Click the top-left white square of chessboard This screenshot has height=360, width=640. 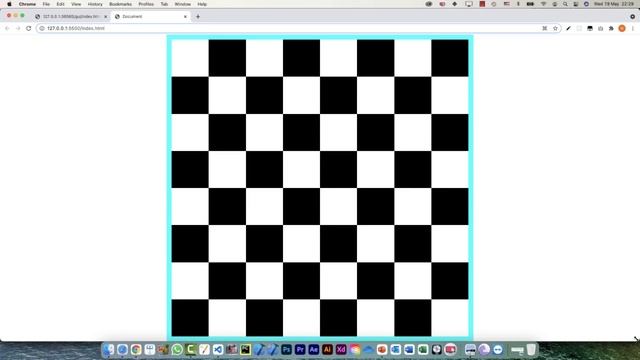pyautogui.click(x=190, y=58)
